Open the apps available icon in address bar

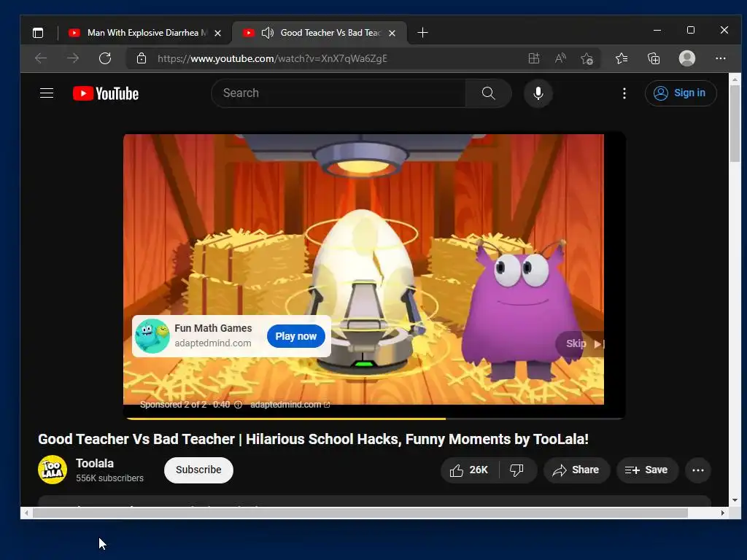[534, 58]
